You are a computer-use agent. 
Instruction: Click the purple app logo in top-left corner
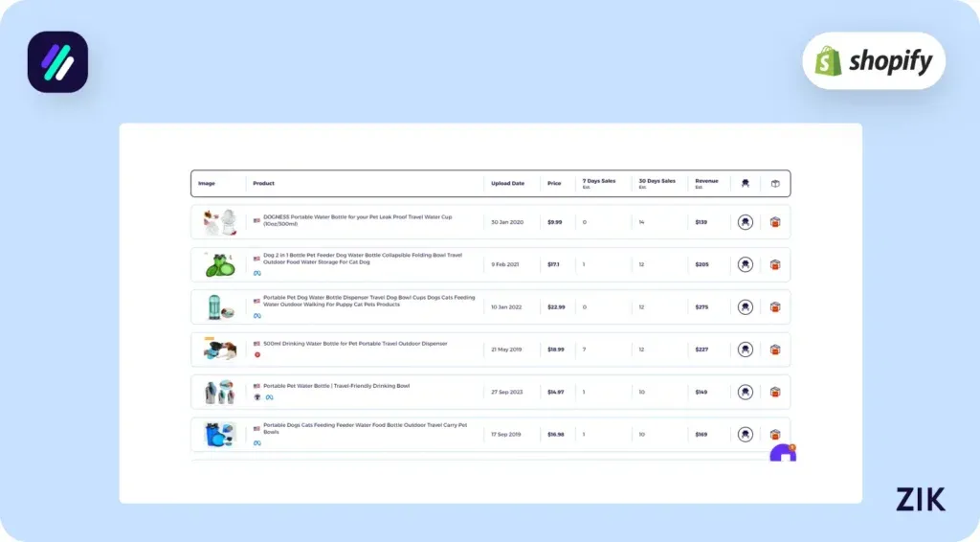[x=57, y=62]
